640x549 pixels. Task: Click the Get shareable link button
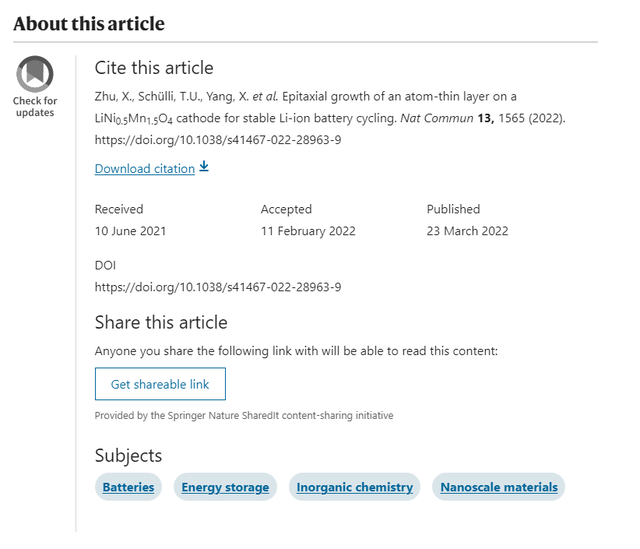[x=160, y=384]
